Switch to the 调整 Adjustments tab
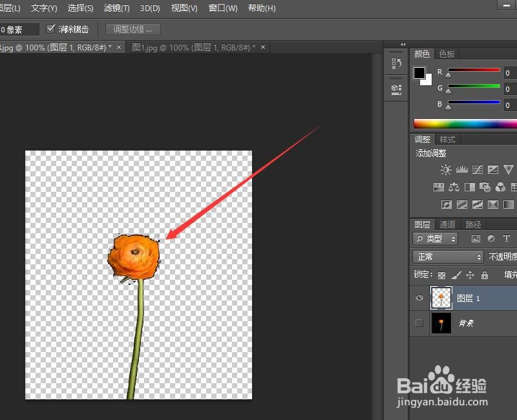The image size is (517, 420). point(423,139)
